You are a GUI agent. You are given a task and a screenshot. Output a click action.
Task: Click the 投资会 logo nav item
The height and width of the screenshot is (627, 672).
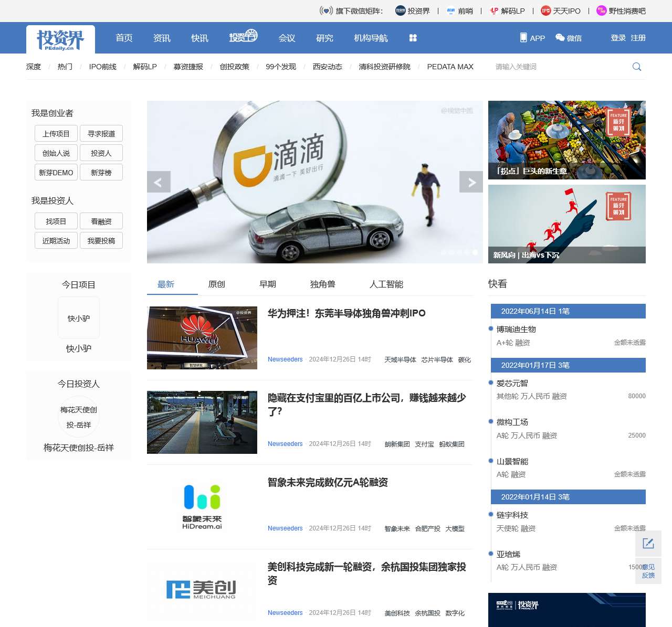pyautogui.click(x=243, y=36)
